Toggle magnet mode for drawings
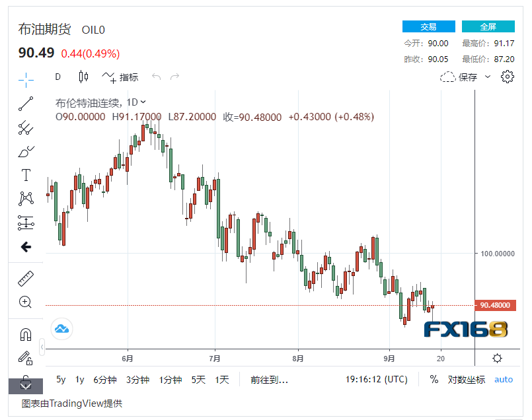532x420 pixels. tap(26, 335)
